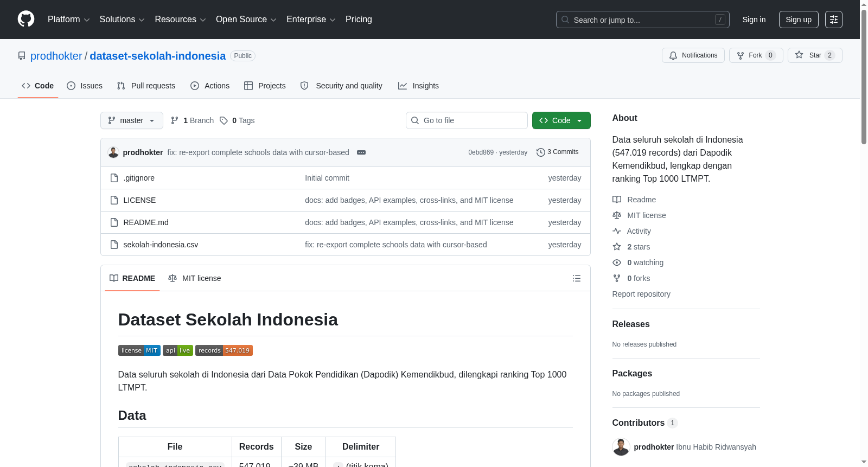Star the repository
Viewport: 868px width, 467px height.
pyautogui.click(x=815, y=55)
